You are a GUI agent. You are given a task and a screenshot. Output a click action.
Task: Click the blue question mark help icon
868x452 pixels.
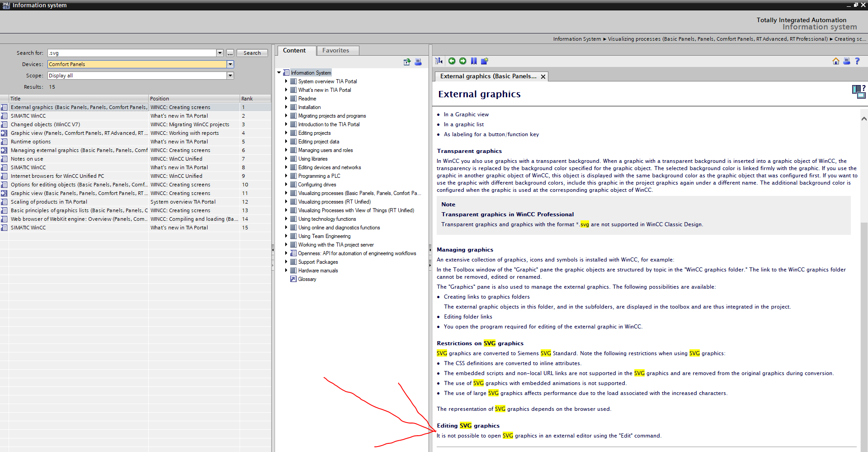pos(857,61)
